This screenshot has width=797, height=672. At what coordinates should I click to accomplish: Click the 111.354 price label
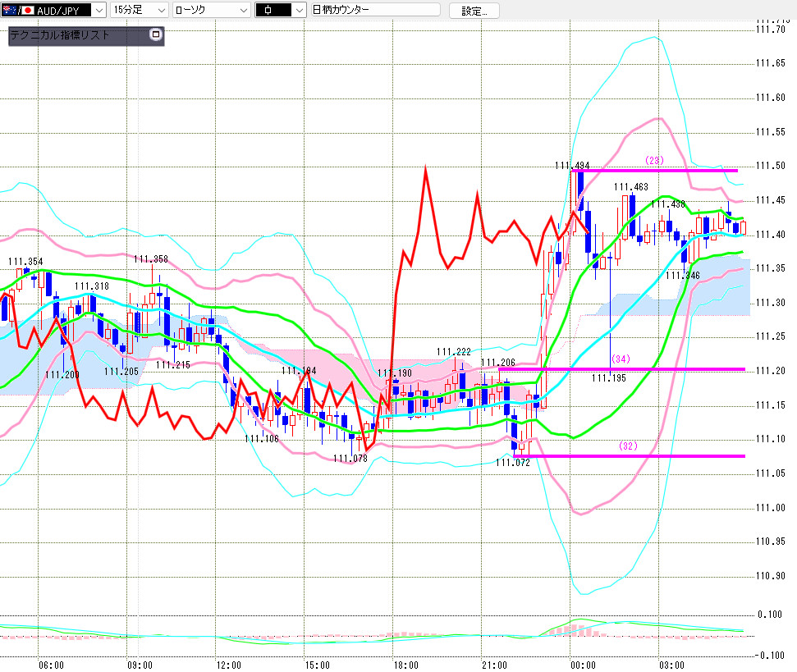click(25, 262)
